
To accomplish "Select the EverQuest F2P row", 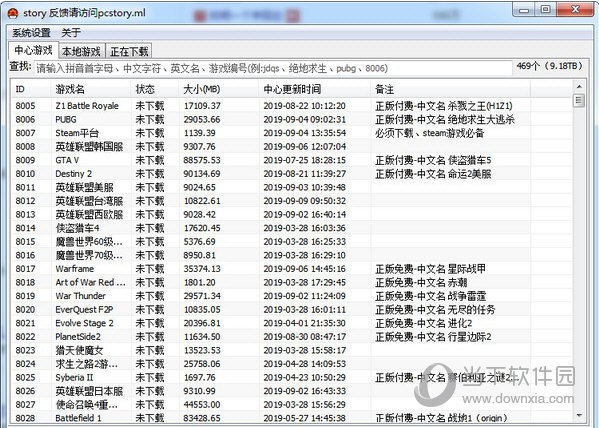I will point(292,310).
